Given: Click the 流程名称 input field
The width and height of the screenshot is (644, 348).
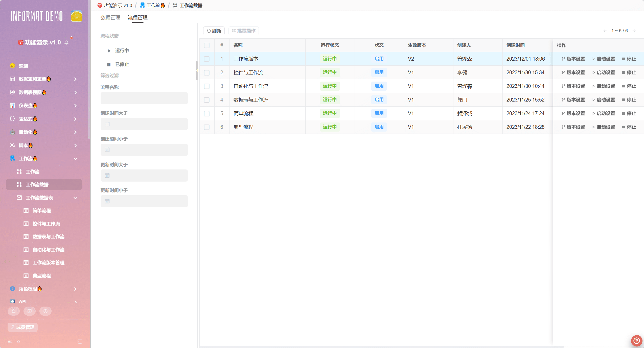Looking at the screenshot, I should 144,98.
